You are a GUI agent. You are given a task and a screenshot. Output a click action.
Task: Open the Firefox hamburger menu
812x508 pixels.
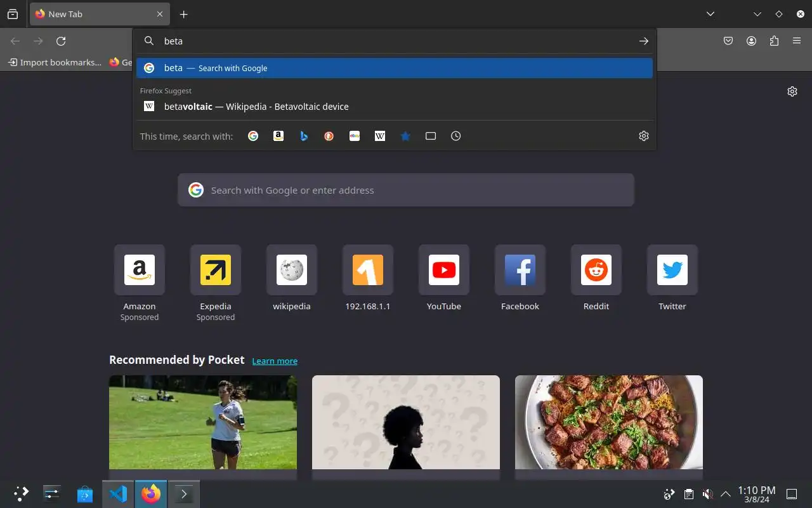click(797, 41)
